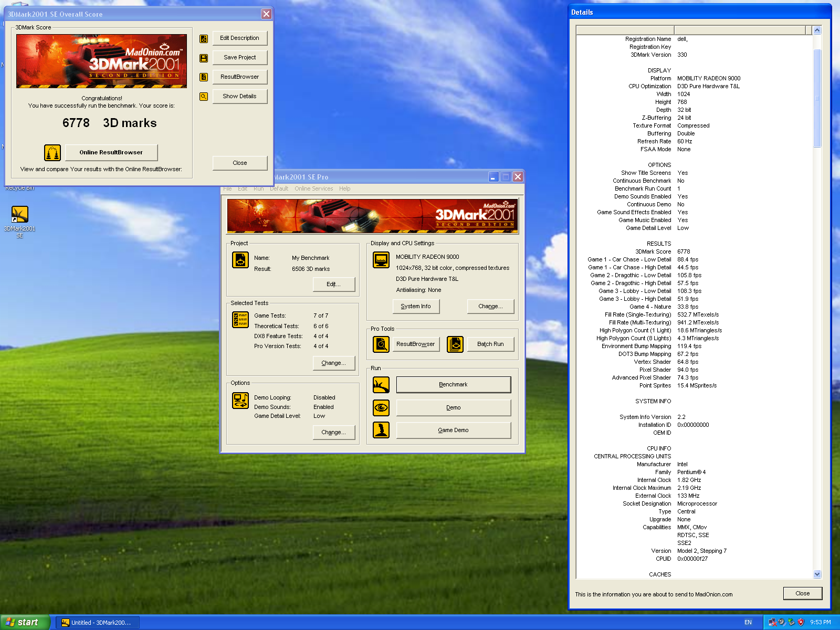Start the Benchmark
Image resolution: width=840 pixels, height=630 pixels.
[x=454, y=385]
